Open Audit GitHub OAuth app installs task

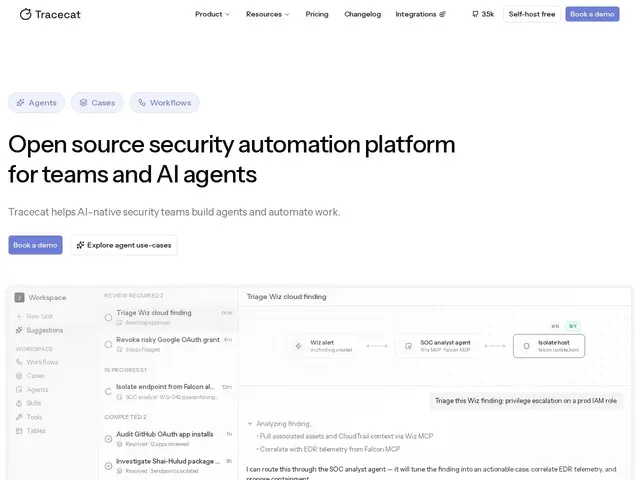click(168, 438)
